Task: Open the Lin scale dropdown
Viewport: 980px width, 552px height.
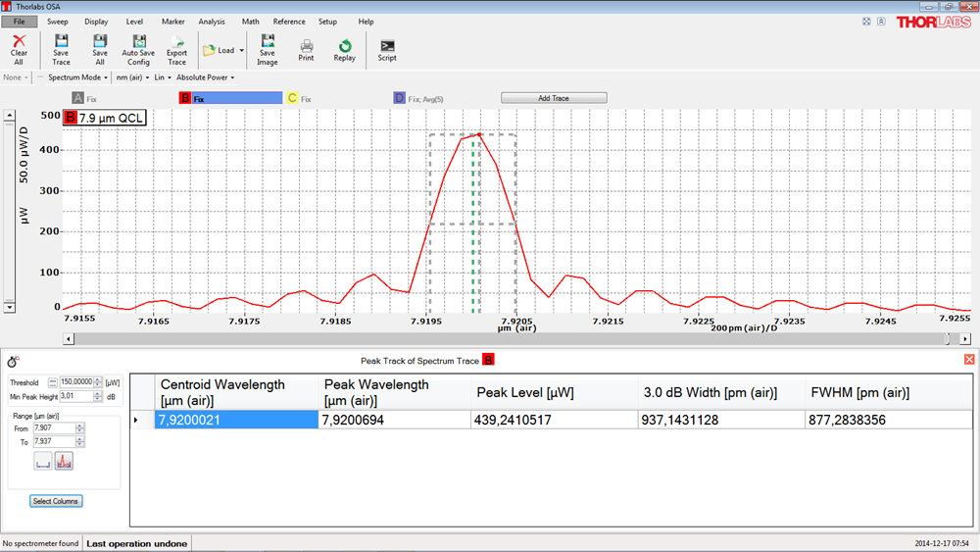Action: (x=163, y=77)
